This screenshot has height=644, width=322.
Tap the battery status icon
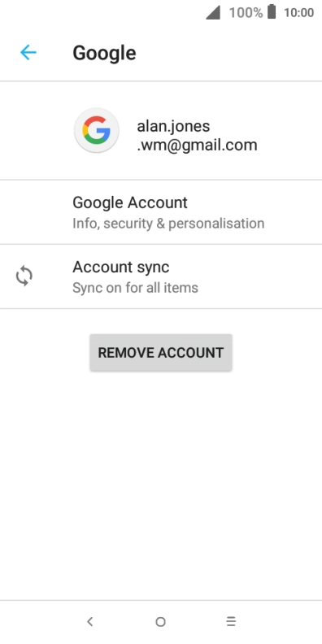tap(272, 12)
